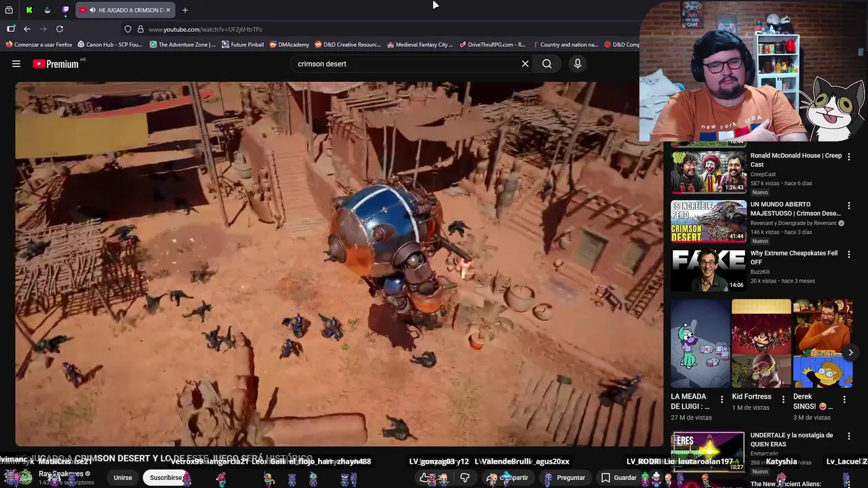Screen dimensions: 868x488
Task: Mute audio on the YouTube tab
Action: tap(92, 10)
